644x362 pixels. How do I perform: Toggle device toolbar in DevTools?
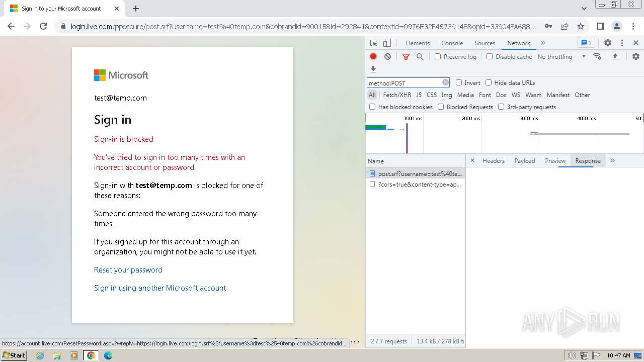coord(387,43)
